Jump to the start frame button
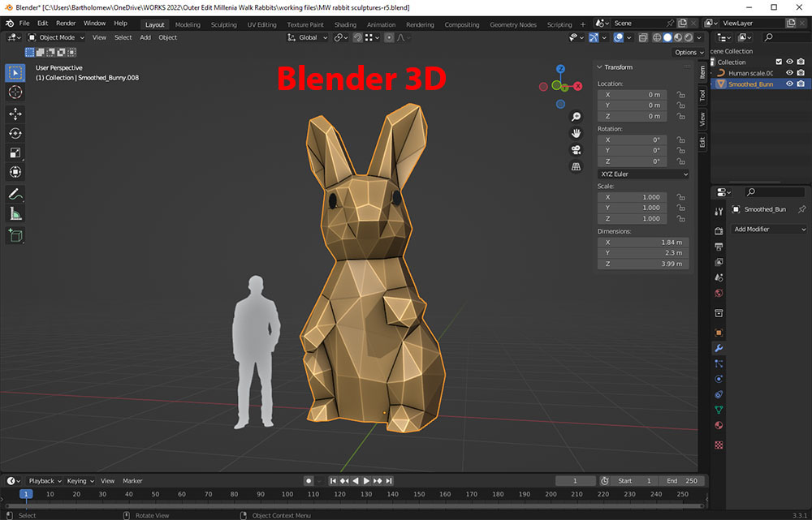 [333, 481]
